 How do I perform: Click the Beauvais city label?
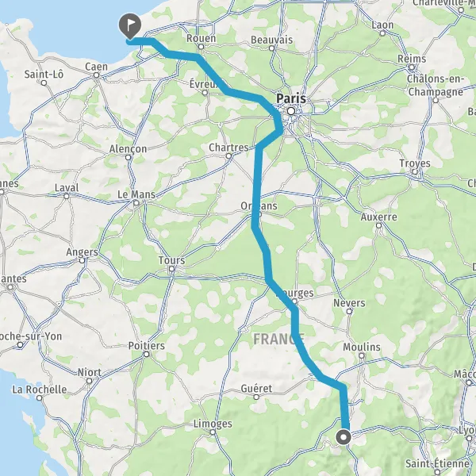point(271,40)
